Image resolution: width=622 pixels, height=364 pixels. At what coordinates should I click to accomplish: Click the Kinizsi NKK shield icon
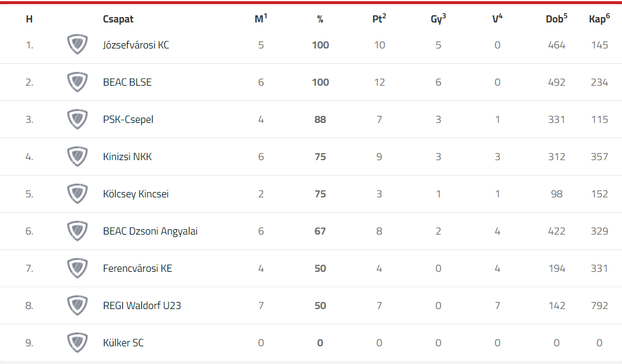pos(77,156)
